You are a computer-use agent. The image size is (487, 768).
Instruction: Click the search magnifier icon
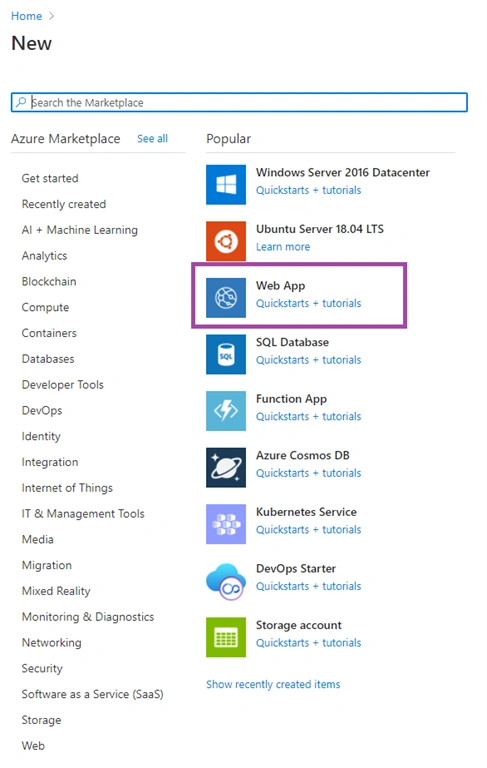click(x=21, y=102)
